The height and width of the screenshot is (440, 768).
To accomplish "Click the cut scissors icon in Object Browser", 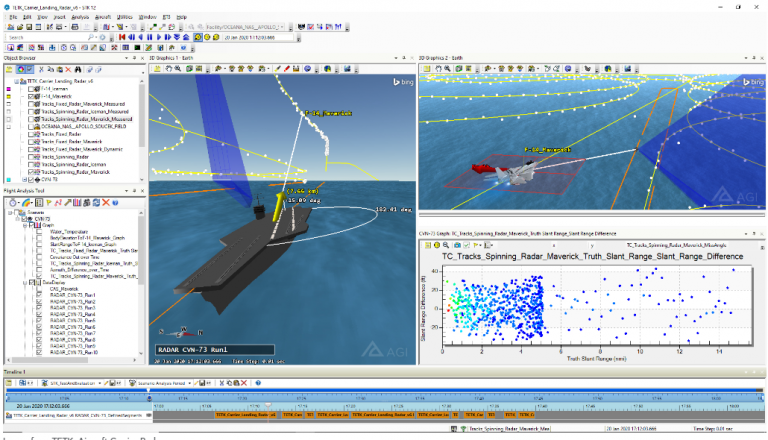I will (x=41, y=70).
